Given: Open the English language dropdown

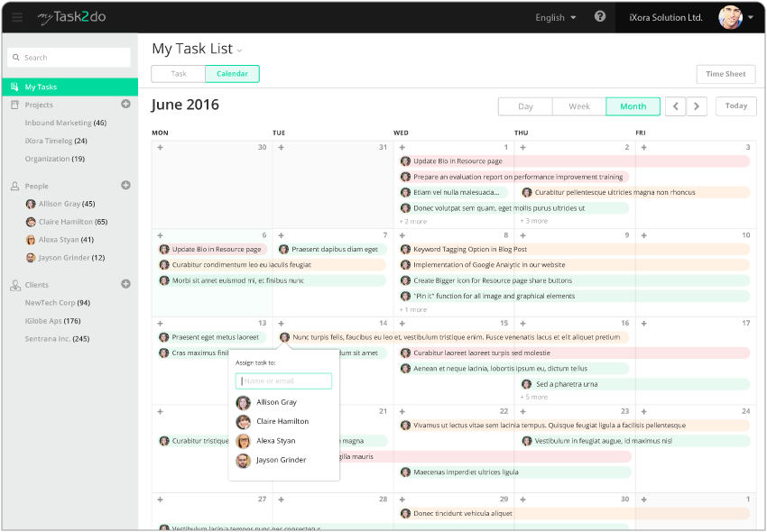Looking at the screenshot, I should [x=555, y=17].
